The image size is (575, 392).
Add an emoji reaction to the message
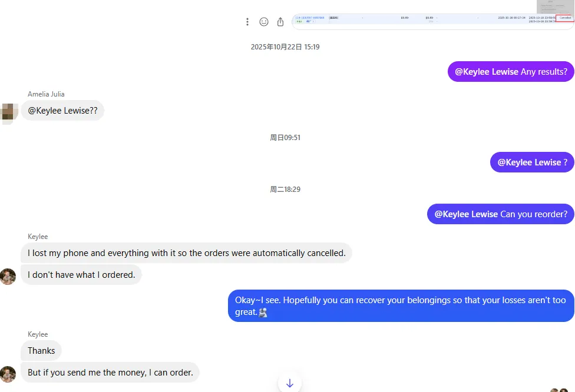[x=264, y=22]
